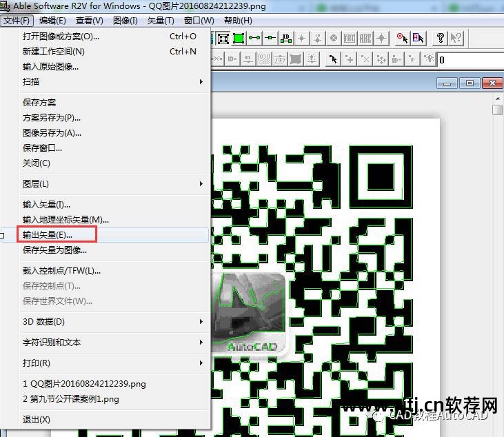Click the vertical scrollbar up arrow
Image resolution: width=504 pixels, height=437 pixels.
(498, 99)
